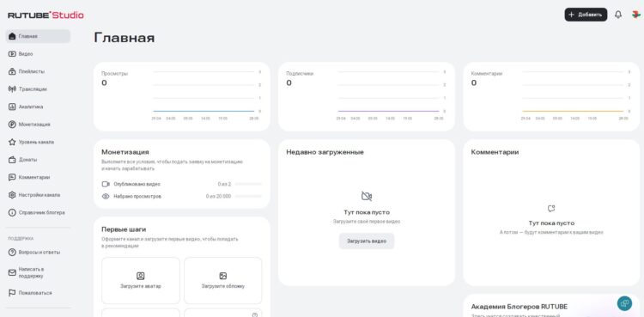Click the camera icon beside Опубликовано видео
The height and width of the screenshot is (317, 644).
click(106, 184)
